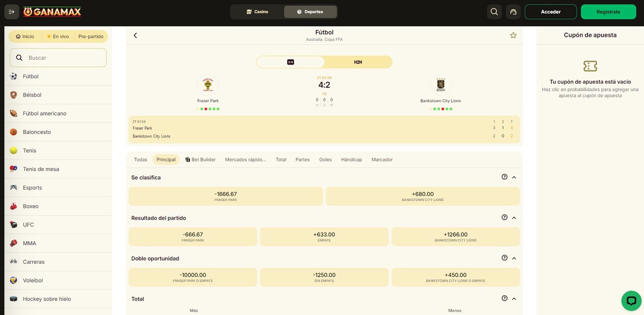Show help for Doble oportunidad market

(x=504, y=258)
